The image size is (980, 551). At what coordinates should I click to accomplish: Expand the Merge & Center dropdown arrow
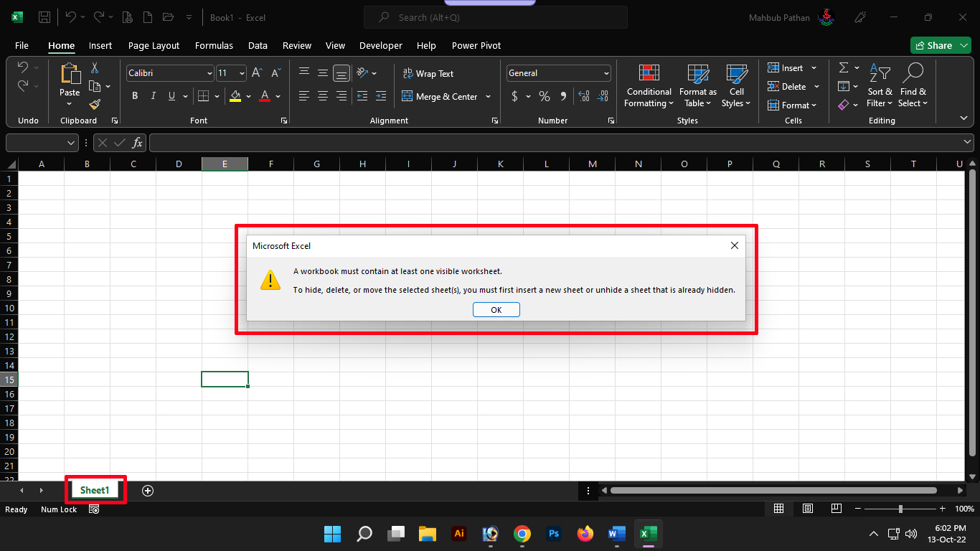pyautogui.click(x=489, y=97)
